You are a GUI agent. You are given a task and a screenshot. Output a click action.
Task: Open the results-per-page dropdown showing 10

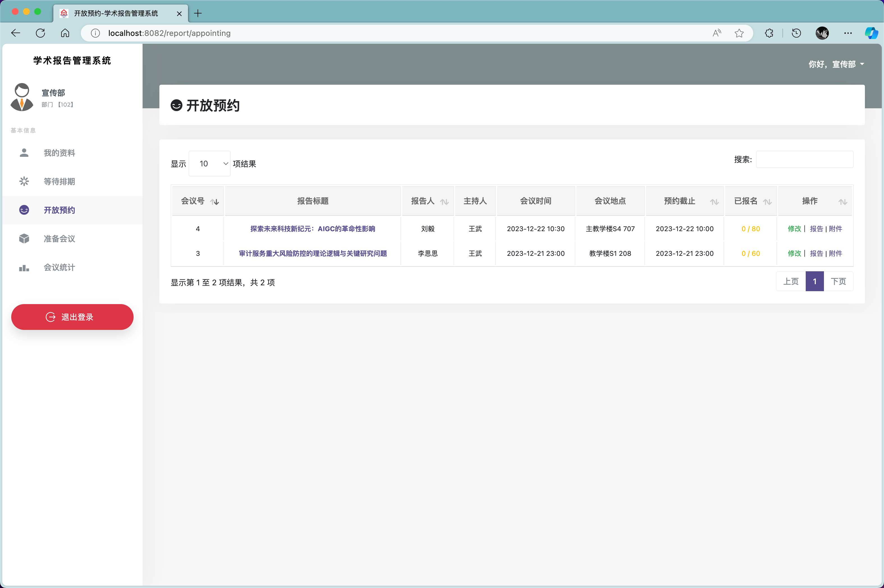click(209, 164)
